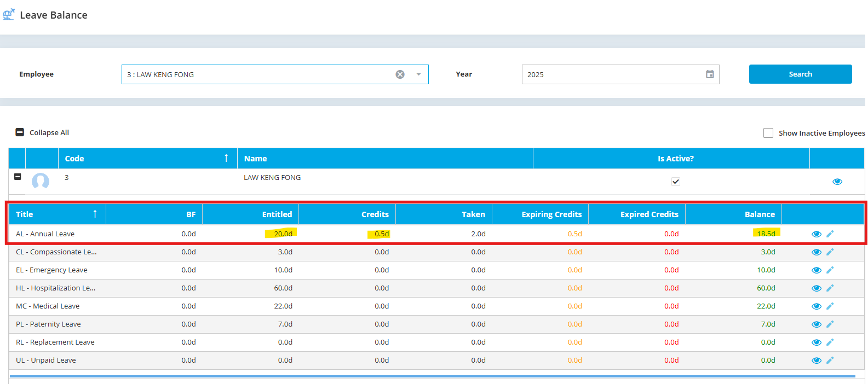Sort by the Title column header

(x=58, y=214)
